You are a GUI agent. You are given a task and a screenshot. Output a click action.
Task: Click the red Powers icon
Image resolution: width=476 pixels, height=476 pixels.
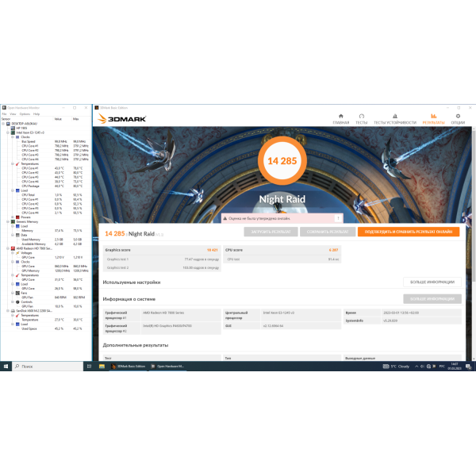[17, 217]
